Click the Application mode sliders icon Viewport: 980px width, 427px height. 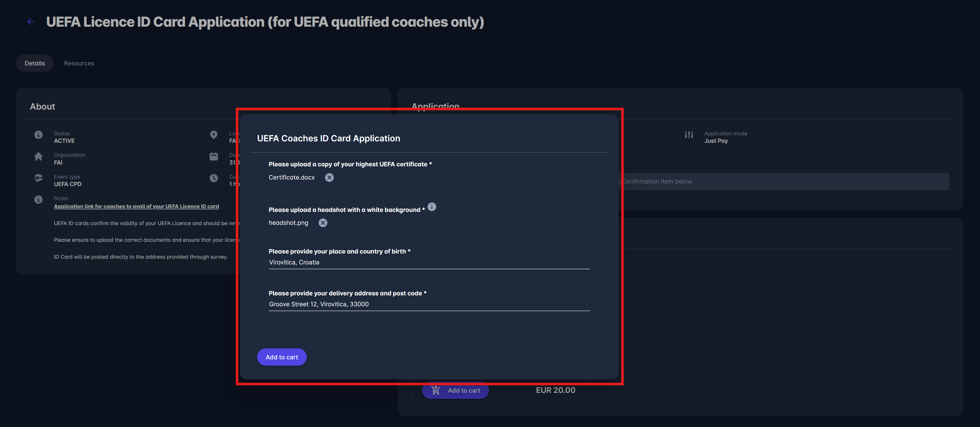tap(689, 134)
